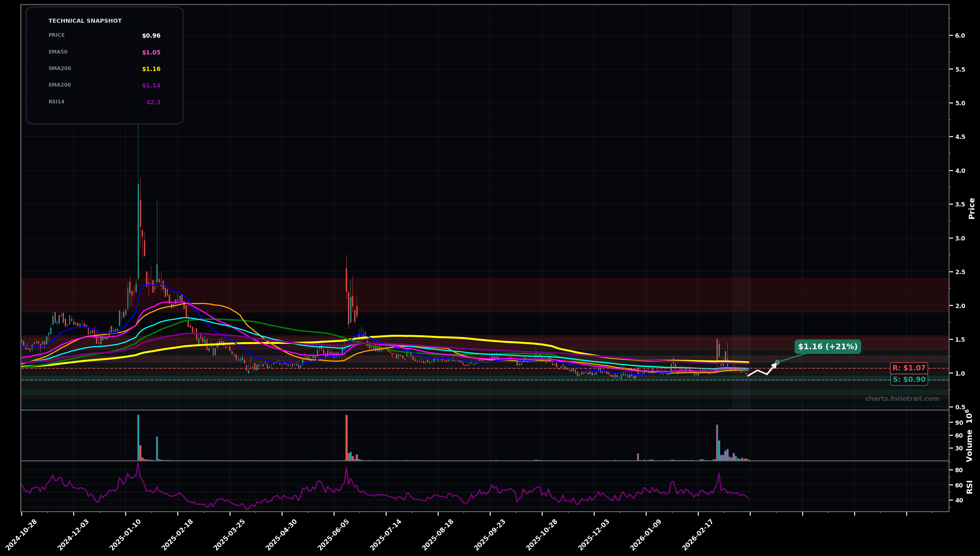Click the PRICE $0.96 value
980x556 pixels.
[151, 36]
